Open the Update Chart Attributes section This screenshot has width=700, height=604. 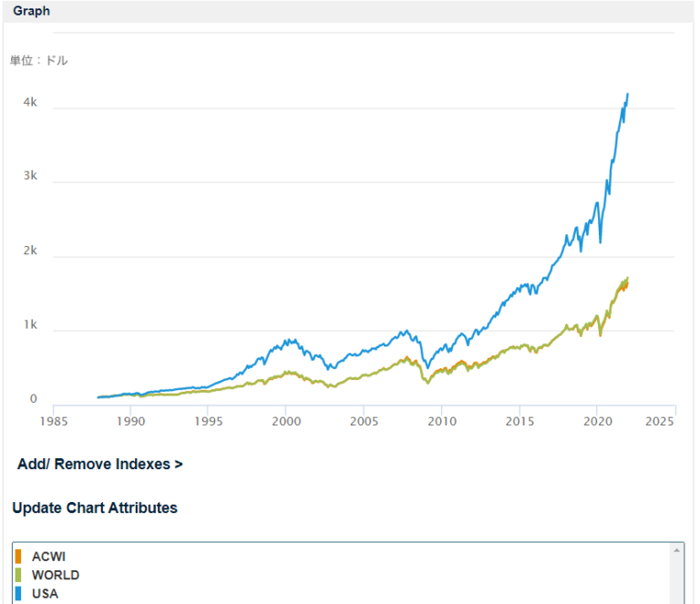[95, 507]
